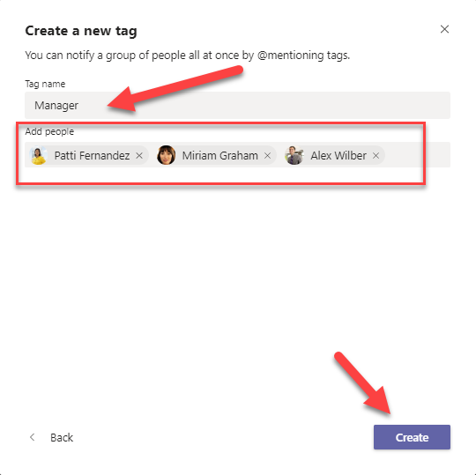This screenshot has height=475, width=476.
Task: Close the Create a new tag dialog
Action: [x=444, y=29]
